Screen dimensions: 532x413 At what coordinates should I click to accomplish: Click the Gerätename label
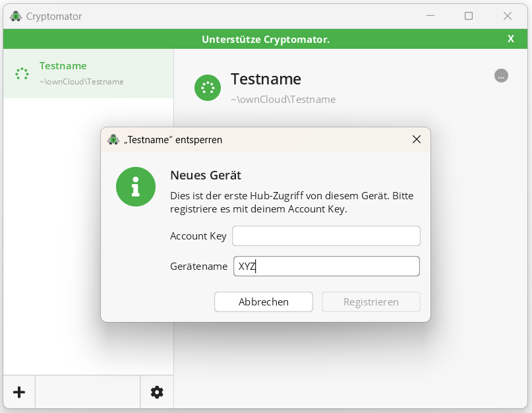(x=199, y=267)
